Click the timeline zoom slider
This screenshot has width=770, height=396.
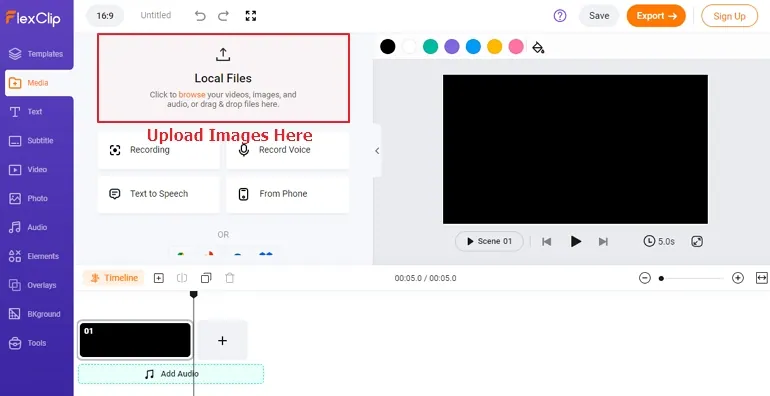691,278
